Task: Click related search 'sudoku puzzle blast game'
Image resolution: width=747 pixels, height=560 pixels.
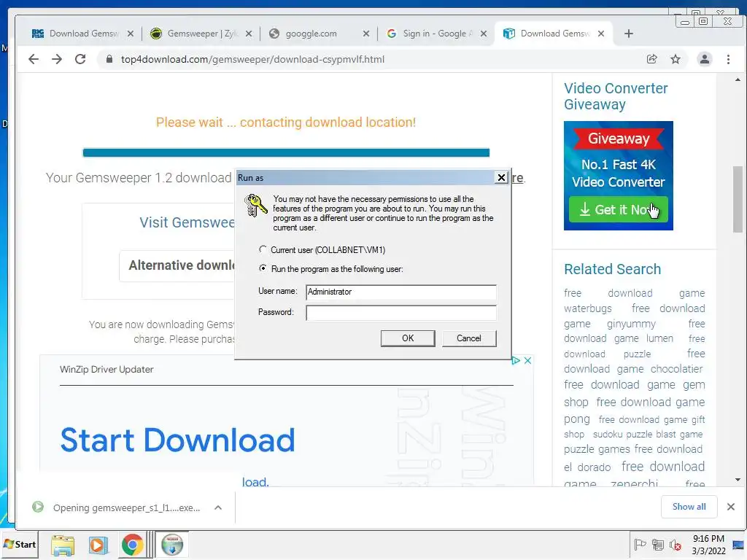Action: (648, 435)
